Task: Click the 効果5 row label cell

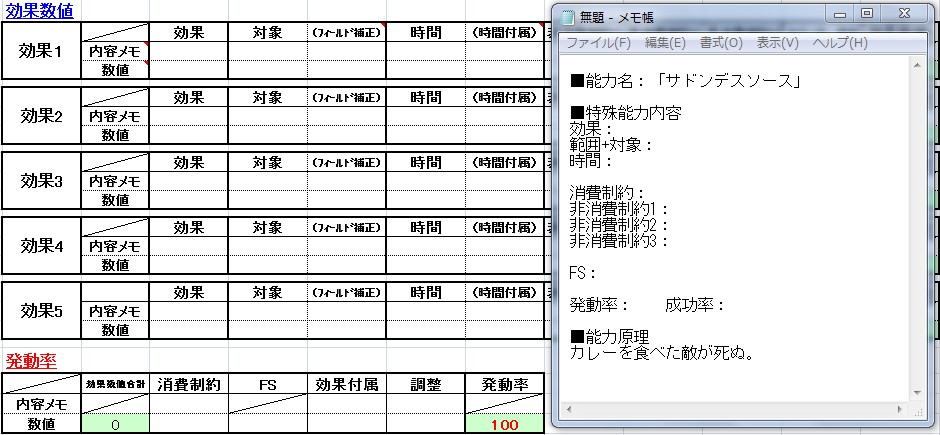Action: 41,311
